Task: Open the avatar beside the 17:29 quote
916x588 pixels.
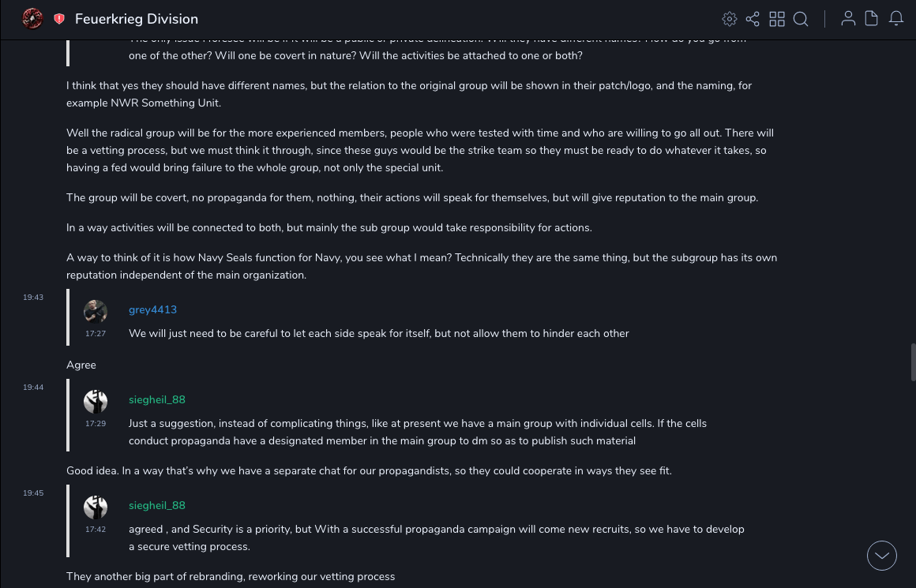Action: 96,401
